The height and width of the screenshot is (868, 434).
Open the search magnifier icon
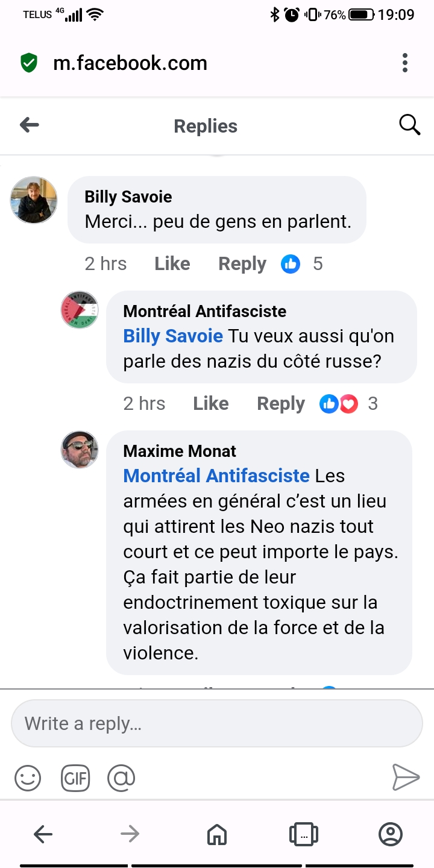(409, 125)
